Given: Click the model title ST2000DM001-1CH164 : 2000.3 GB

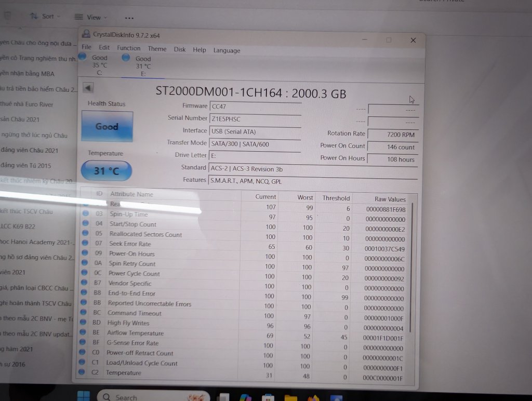Looking at the screenshot, I should click(x=251, y=92).
